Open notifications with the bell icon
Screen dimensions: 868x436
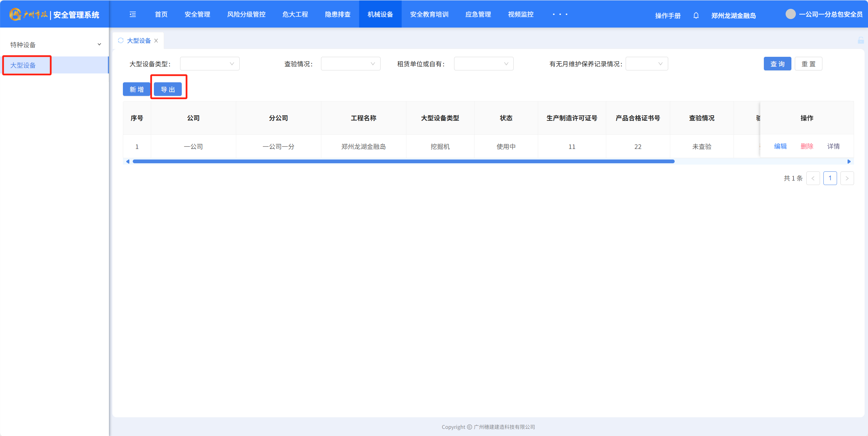(696, 15)
